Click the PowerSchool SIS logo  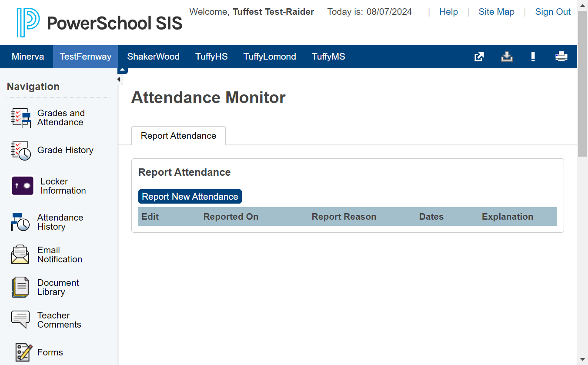pos(100,23)
